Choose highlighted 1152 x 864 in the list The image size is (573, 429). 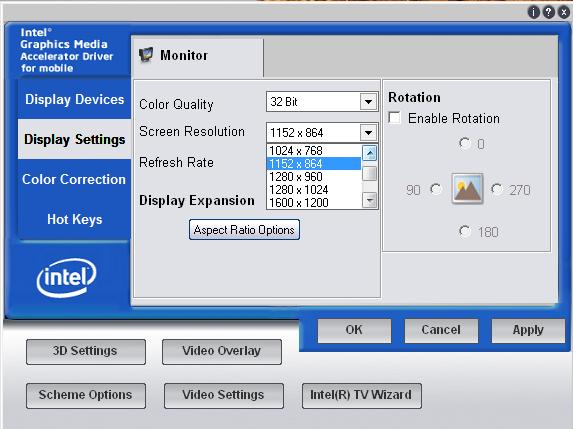[314, 164]
